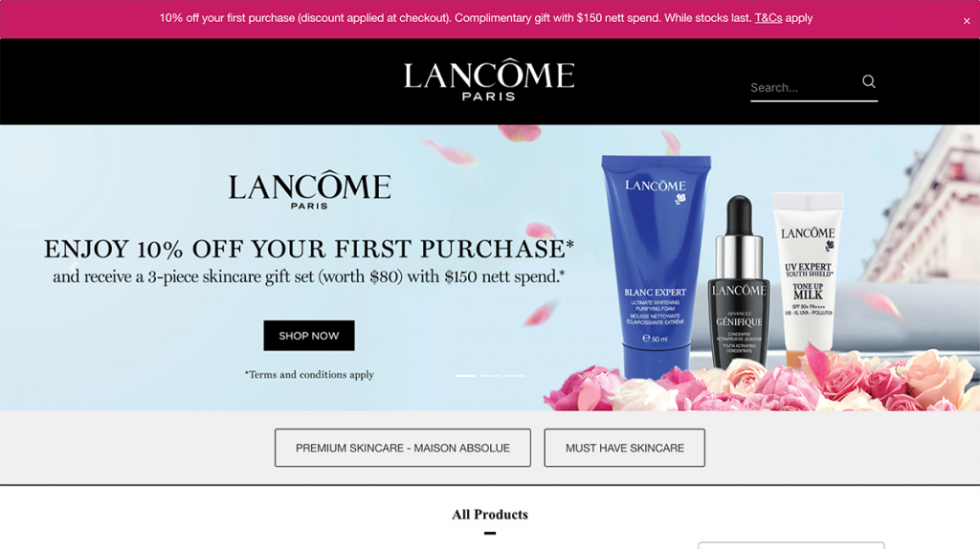Open the sort dropdown below All Products
980x549 pixels.
[x=791, y=545]
